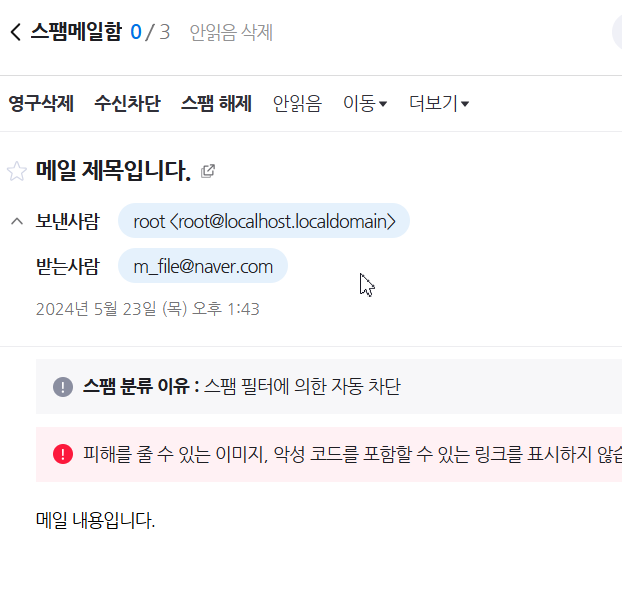Image resolution: width=622 pixels, height=608 pixels.
Task: Click the mail body text 메일 내용입니다.
Action: tap(95, 520)
